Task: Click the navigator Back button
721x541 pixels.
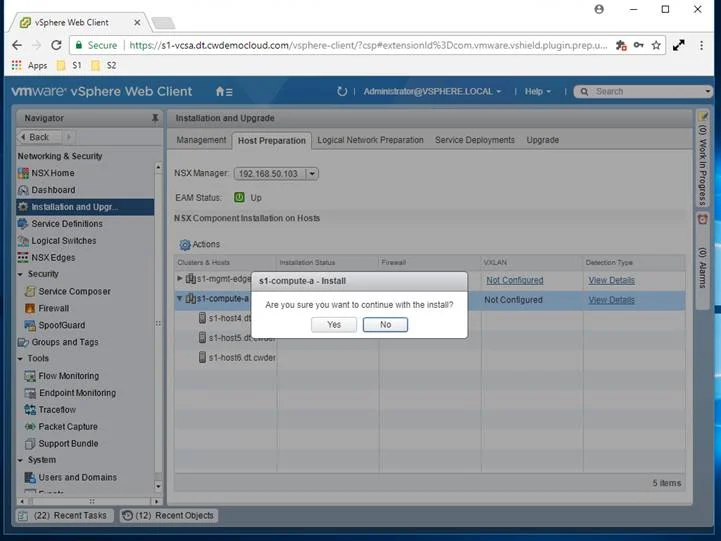Action: click(39, 137)
